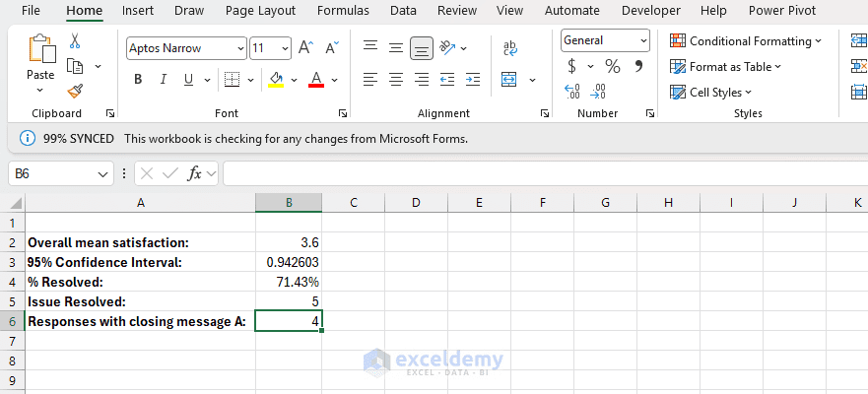Toggle italic formatting
Screen dimensions: 868x394
point(164,80)
